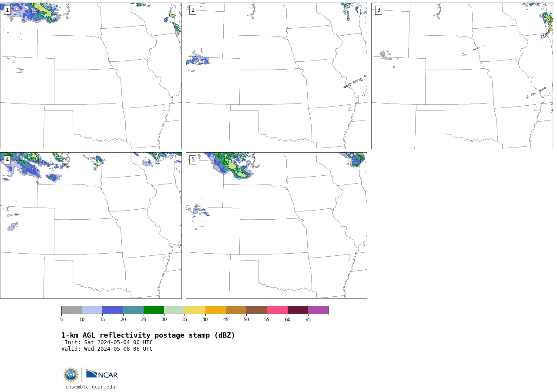Click the pink 55-60 dBZ swatch
This screenshot has width=557, height=392.
[x=277, y=310]
